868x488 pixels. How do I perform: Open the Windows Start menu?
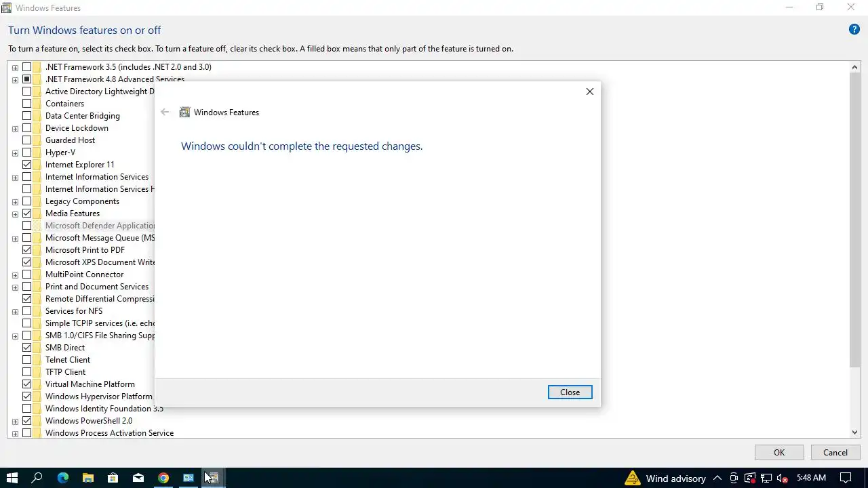pyautogui.click(x=12, y=478)
